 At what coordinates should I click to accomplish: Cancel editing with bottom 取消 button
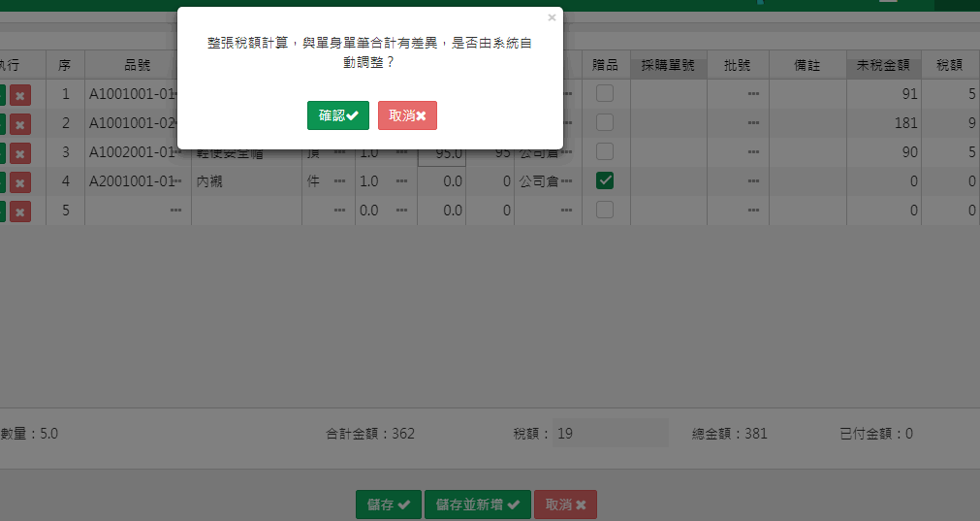pyautogui.click(x=565, y=505)
